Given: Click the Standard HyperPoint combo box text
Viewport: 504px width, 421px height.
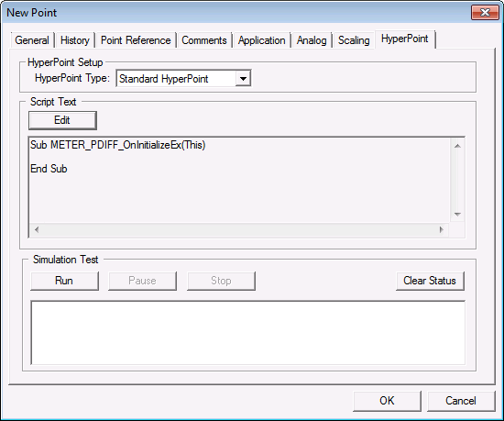Looking at the screenshot, I should point(164,79).
